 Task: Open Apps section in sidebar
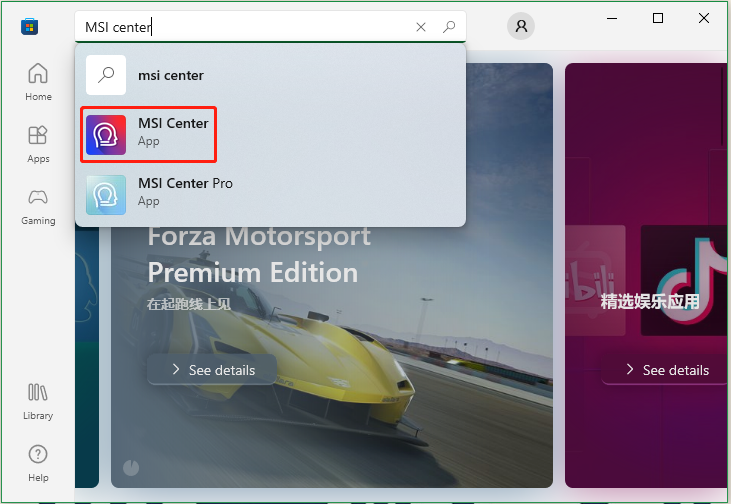38,144
